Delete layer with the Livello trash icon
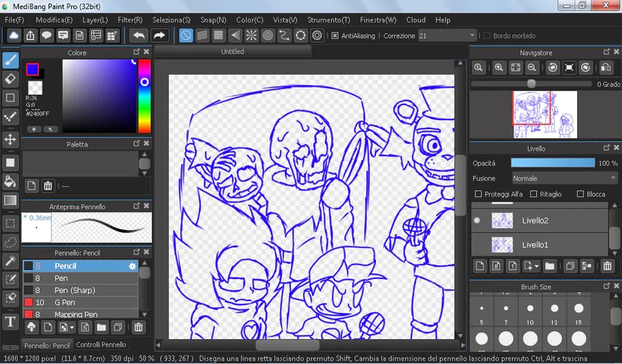Screen dimensions: 622x364 coord(607,266)
